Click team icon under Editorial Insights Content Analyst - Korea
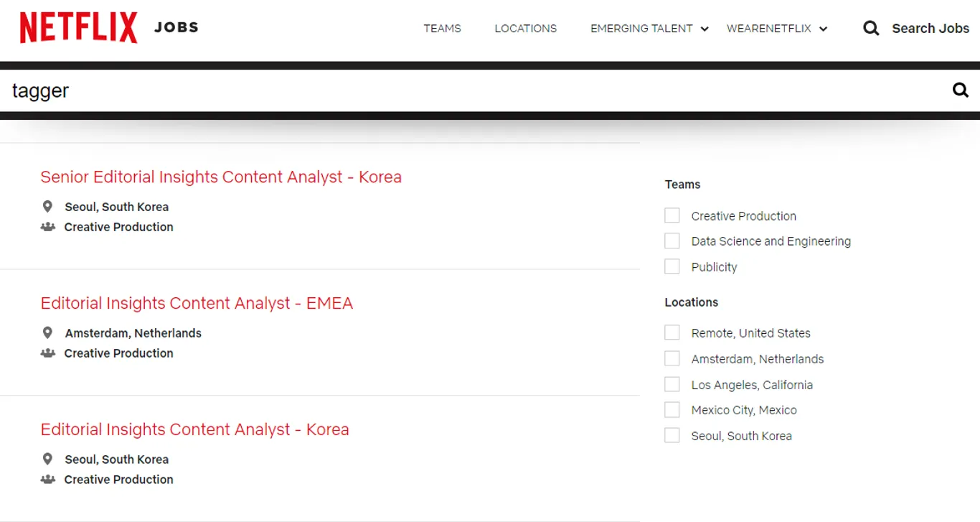The width and height of the screenshot is (980, 522). [x=48, y=480]
